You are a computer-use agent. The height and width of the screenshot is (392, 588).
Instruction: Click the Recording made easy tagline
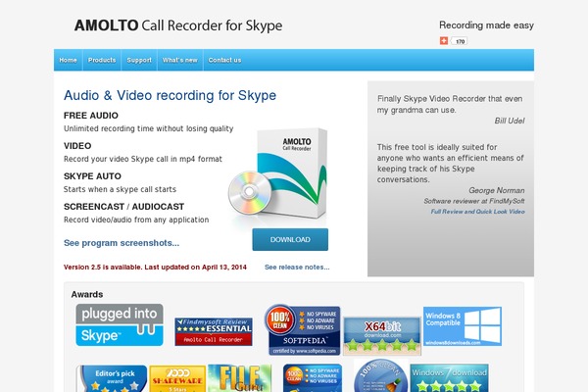pos(486,25)
